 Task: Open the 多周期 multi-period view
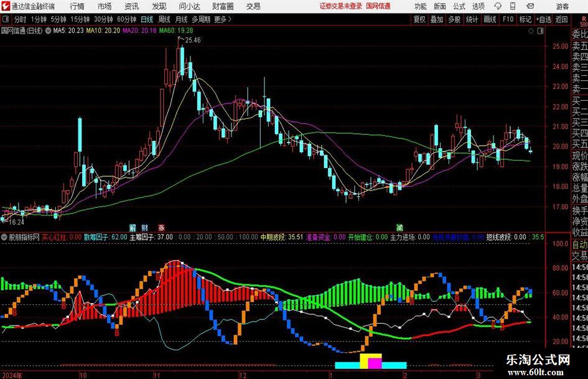tap(200, 19)
